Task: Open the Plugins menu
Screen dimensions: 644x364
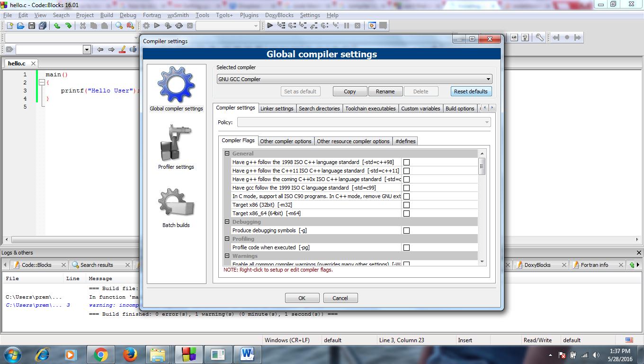Action: (249, 15)
